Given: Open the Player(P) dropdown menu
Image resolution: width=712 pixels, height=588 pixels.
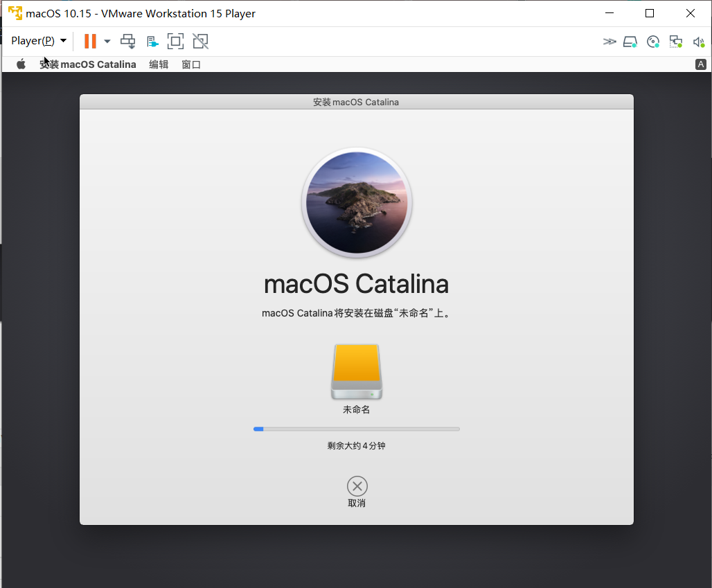Looking at the screenshot, I should [x=33, y=41].
